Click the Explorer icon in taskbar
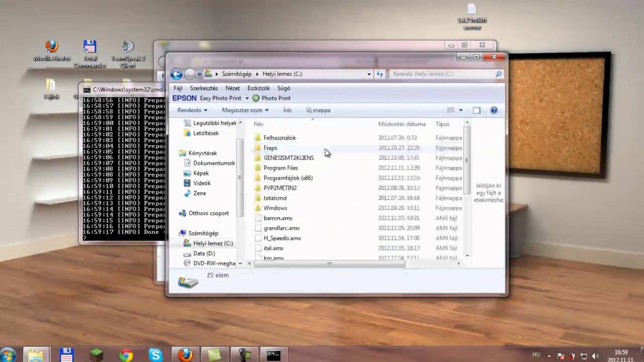Image resolution: width=644 pixels, height=362 pixels. [x=36, y=355]
